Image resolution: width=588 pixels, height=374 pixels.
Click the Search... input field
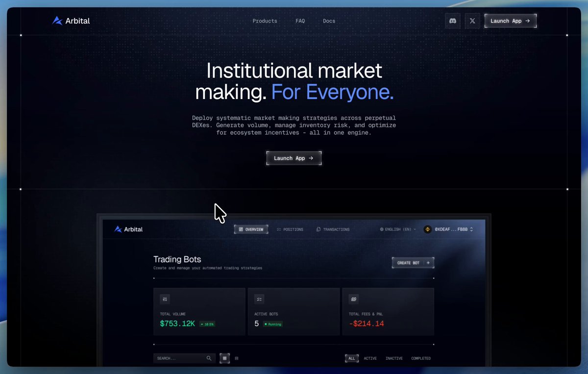coord(184,358)
